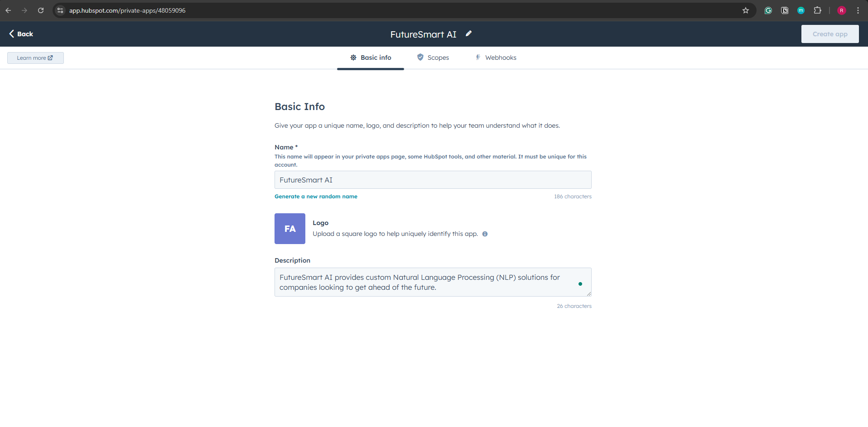Click Generate a new random name

(x=316, y=197)
